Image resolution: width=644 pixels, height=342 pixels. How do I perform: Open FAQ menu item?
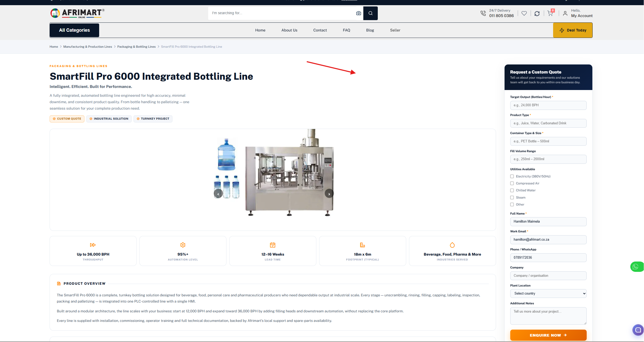click(346, 30)
